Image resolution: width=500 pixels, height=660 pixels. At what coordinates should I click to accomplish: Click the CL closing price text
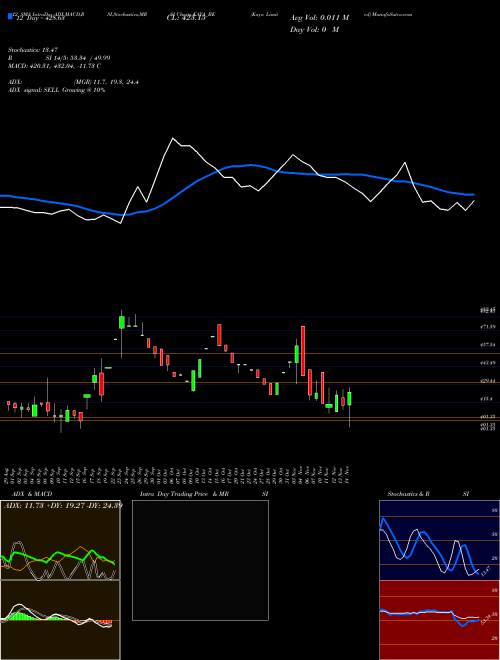pyautogui.click(x=186, y=18)
